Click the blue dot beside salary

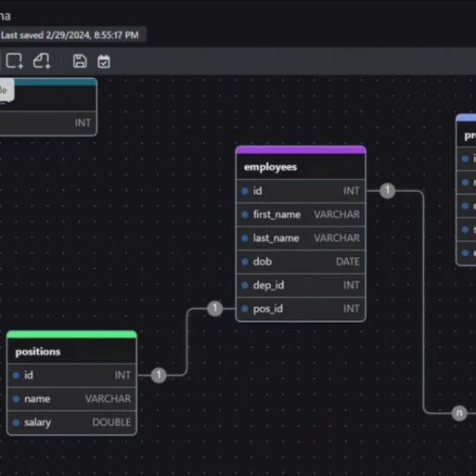click(16, 422)
